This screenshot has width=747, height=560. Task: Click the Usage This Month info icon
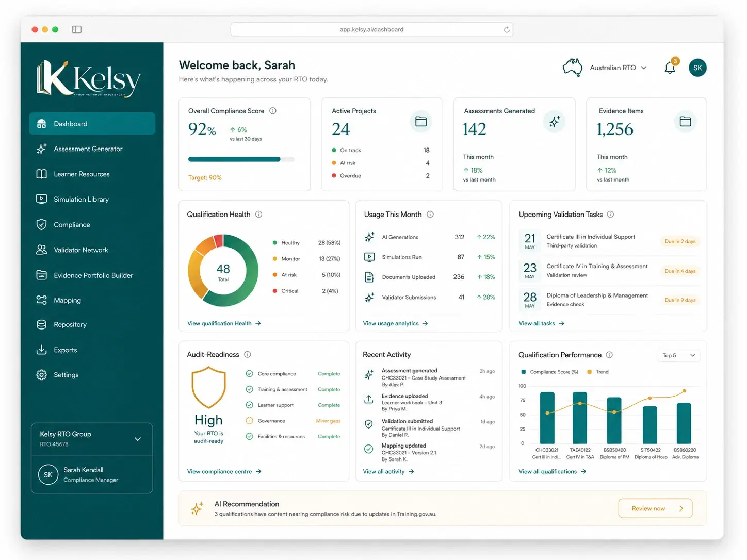click(430, 215)
